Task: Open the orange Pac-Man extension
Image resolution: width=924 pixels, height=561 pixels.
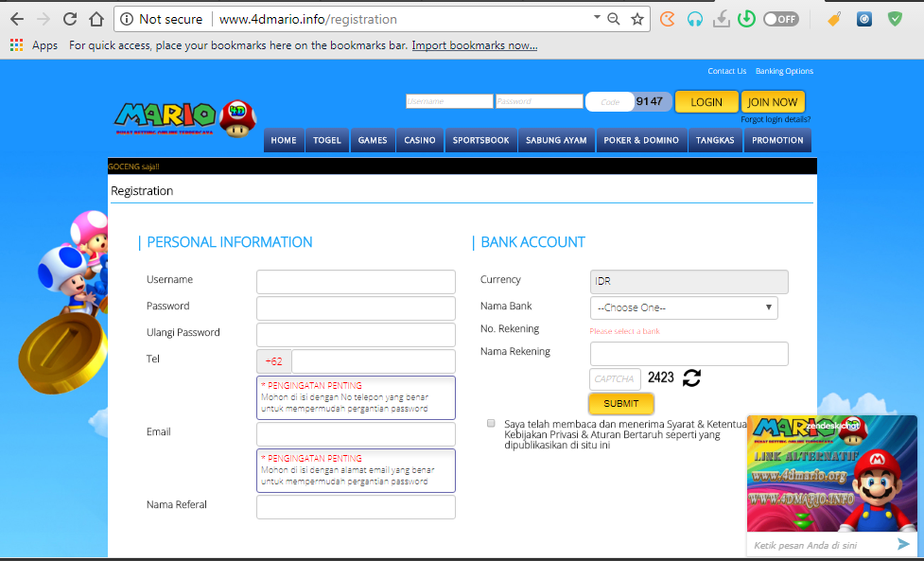Action: pyautogui.click(x=667, y=20)
